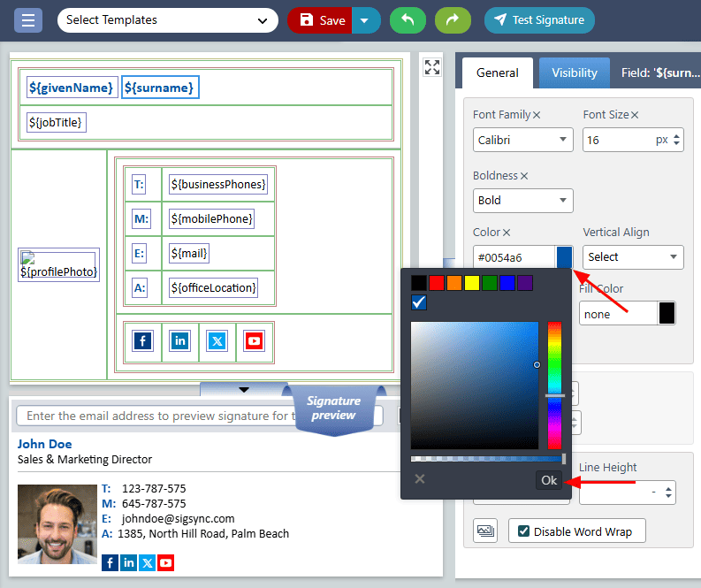Confirm color with Ok button
The width and height of the screenshot is (701, 588).
(x=549, y=480)
